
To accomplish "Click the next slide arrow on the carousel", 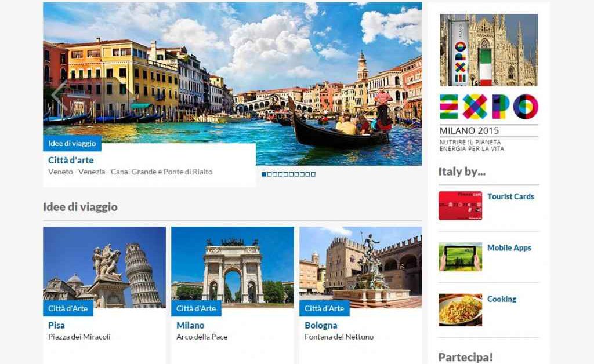I will point(406,94).
